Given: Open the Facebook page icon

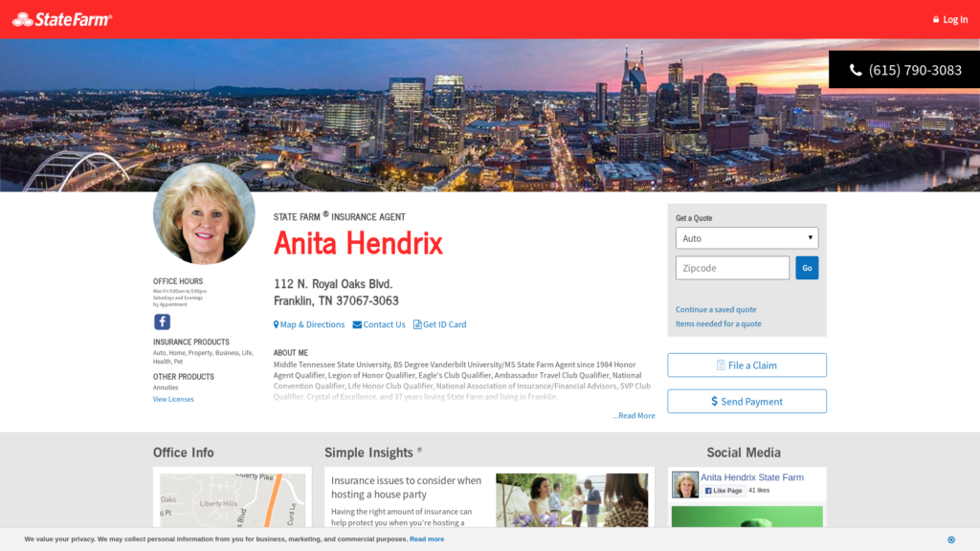Looking at the screenshot, I should pyautogui.click(x=162, y=321).
